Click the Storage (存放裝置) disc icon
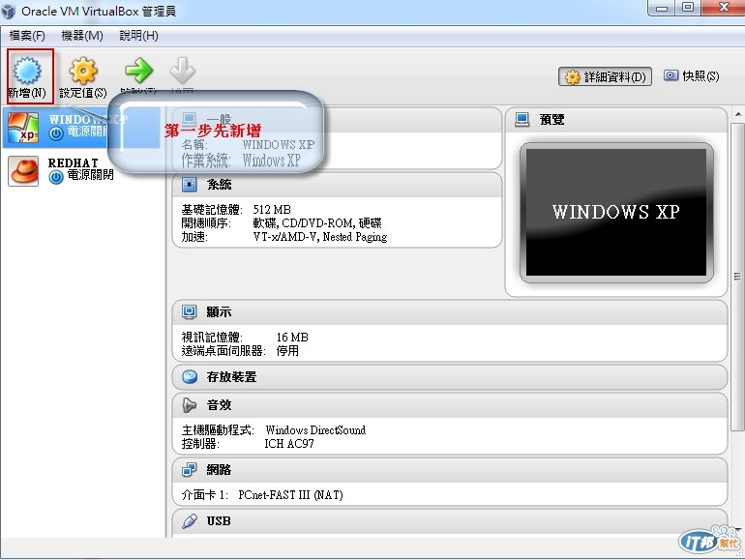The image size is (745, 560). [x=190, y=376]
